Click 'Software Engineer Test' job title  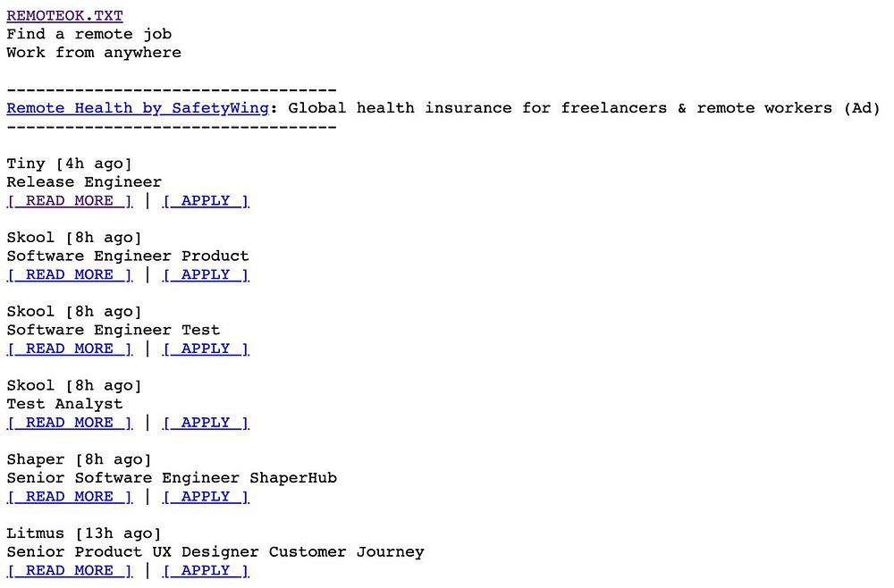(114, 331)
